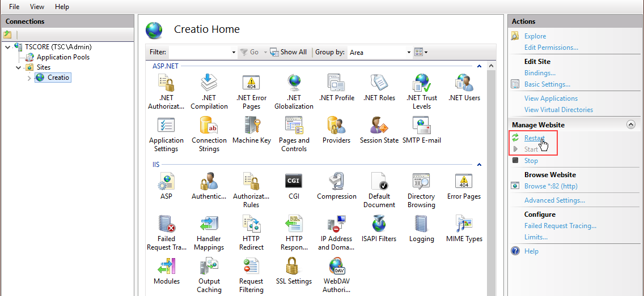Open Handler Mappings feature
644x296 pixels.
pyautogui.click(x=209, y=233)
